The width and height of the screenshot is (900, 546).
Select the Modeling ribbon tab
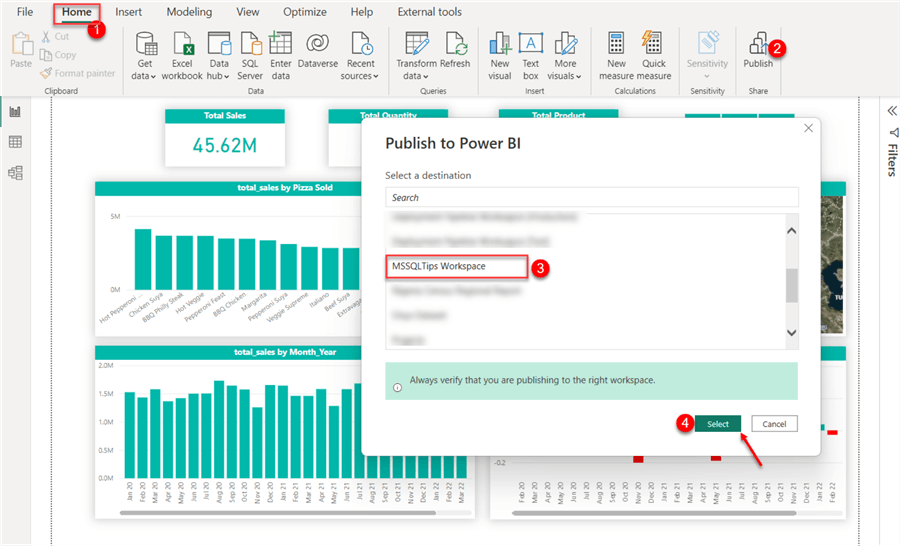tap(189, 12)
